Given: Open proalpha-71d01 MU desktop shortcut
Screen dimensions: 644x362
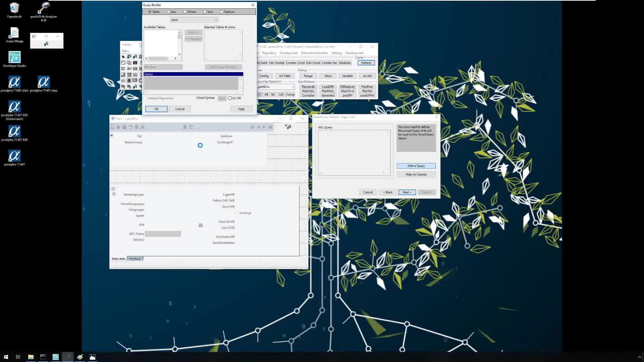Looking at the screenshot, I should click(14, 133).
